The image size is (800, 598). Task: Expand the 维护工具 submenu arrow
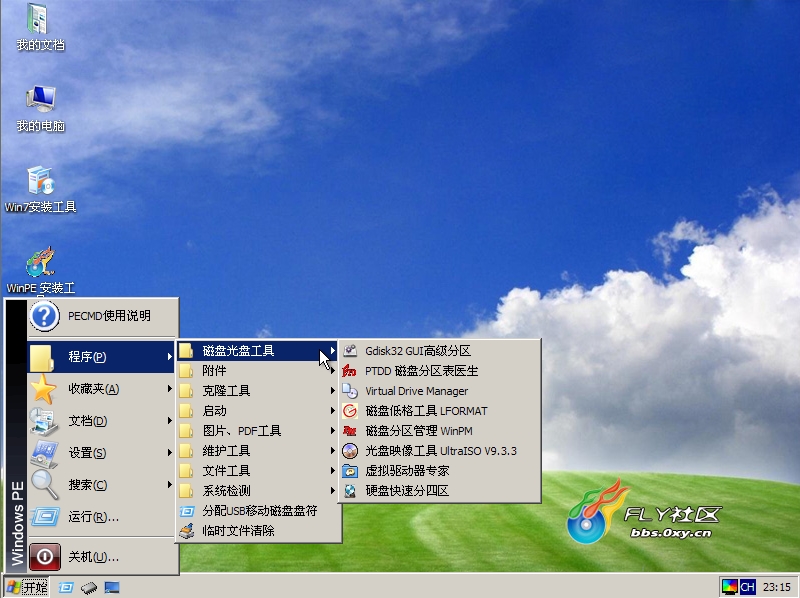(332, 451)
